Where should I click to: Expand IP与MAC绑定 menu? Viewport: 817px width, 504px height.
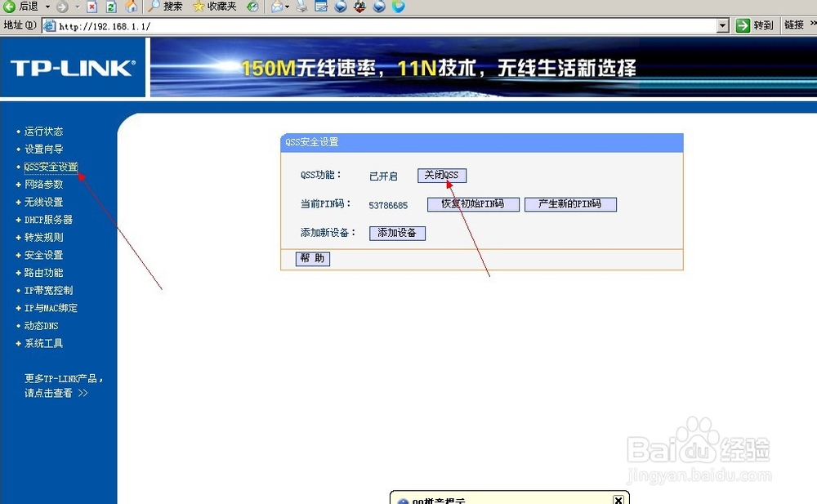[x=51, y=309]
